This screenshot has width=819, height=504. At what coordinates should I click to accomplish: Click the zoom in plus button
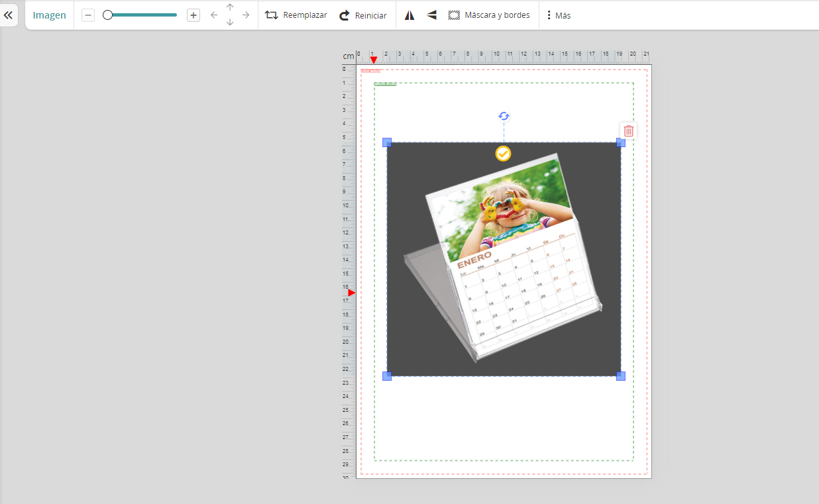click(x=193, y=15)
